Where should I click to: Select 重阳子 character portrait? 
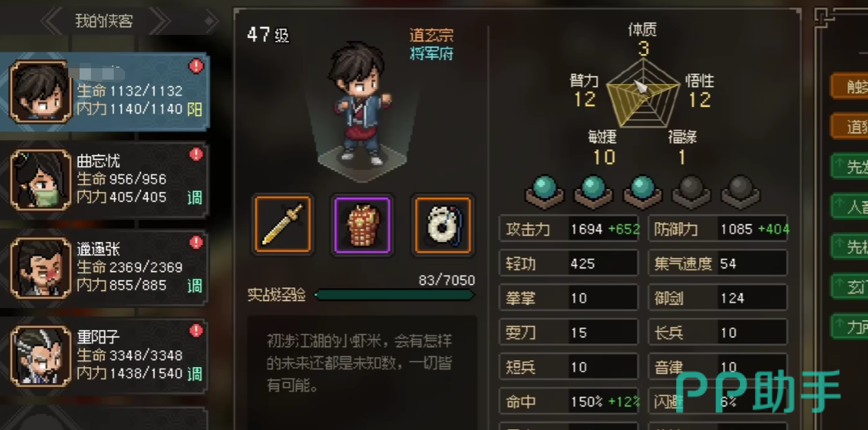click(41, 355)
